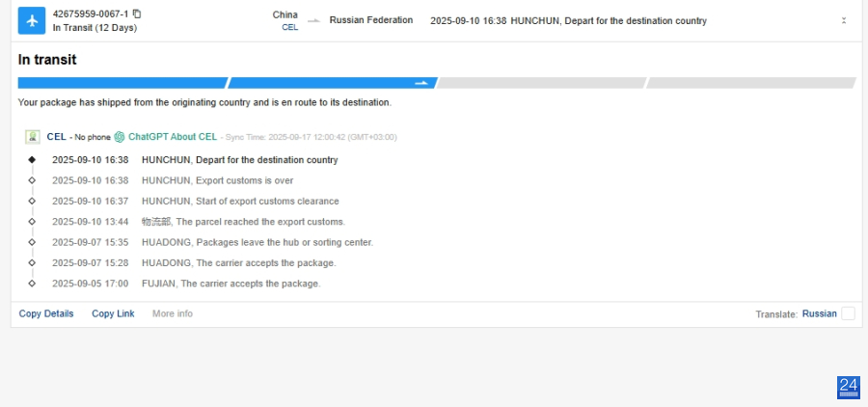The height and width of the screenshot is (407, 868).
Task: Click the header's latest HUNCHUN status summary
Action: pyautogui.click(x=568, y=20)
